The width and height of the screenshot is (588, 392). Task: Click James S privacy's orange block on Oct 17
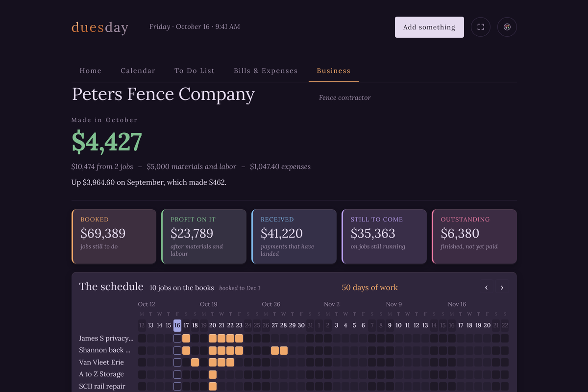coord(186,338)
